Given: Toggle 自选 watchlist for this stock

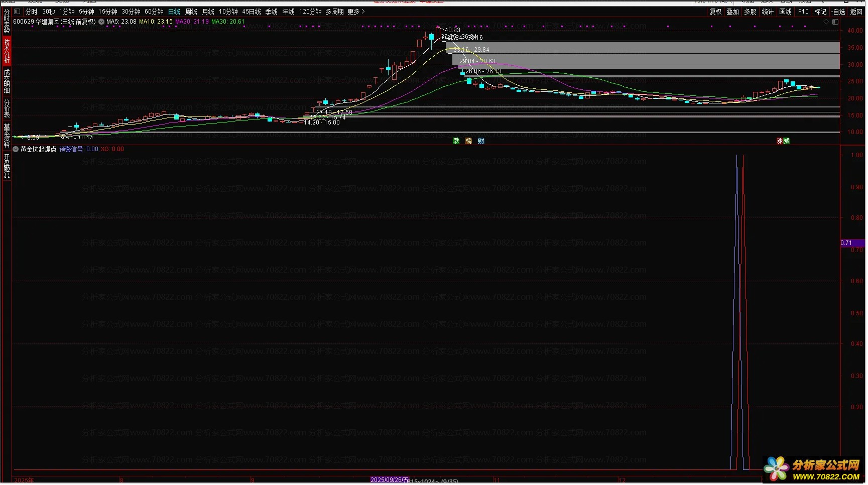Looking at the screenshot, I should coord(838,12).
